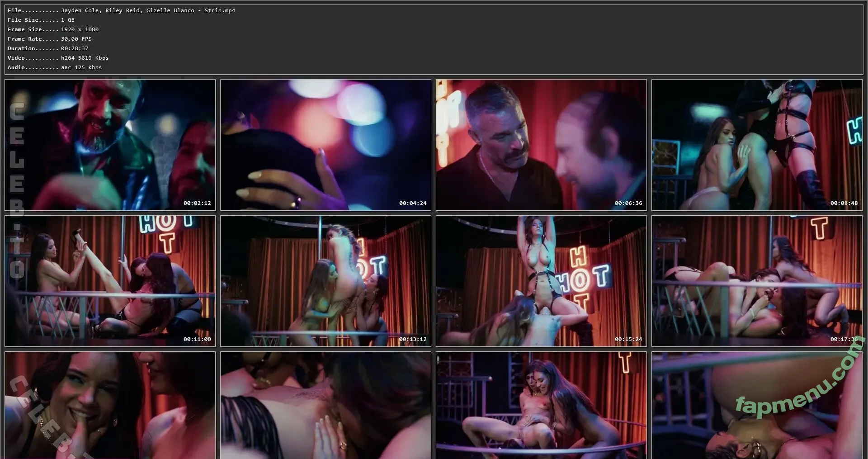Click the Duration value 00:28:37
This screenshot has height=459, width=868.
[x=75, y=48]
